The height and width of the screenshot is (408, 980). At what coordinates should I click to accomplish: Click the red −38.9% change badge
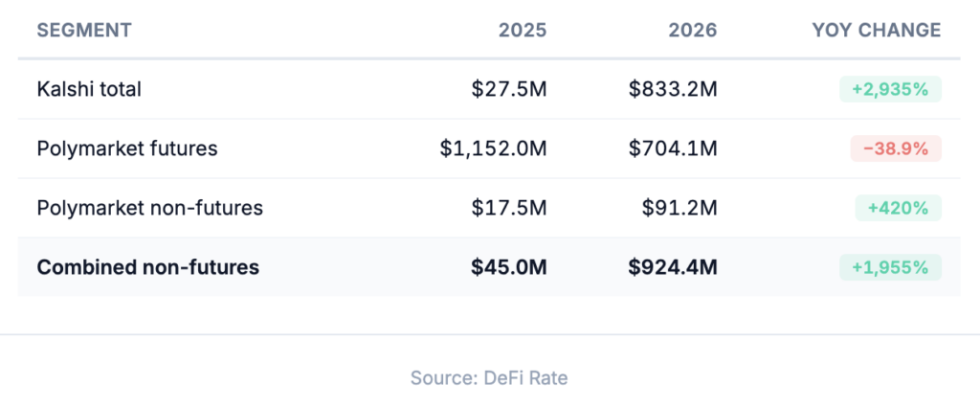(895, 148)
